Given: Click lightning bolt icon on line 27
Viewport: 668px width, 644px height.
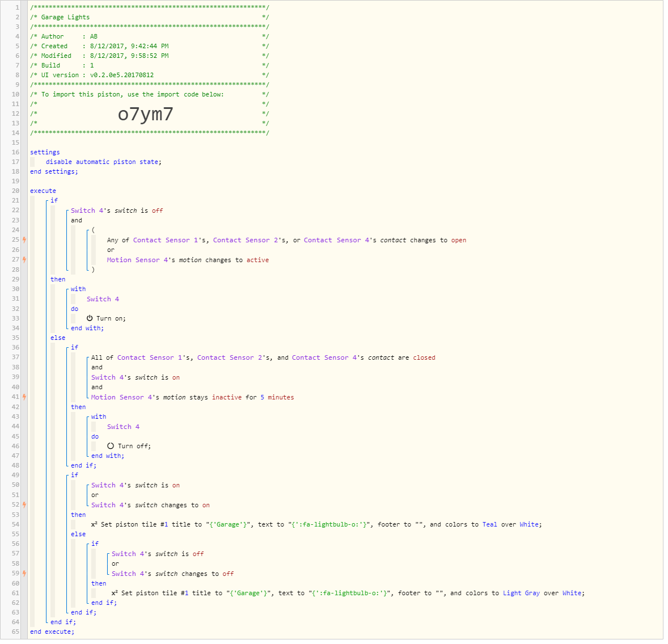Looking at the screenshot, I should click(24, 261).
